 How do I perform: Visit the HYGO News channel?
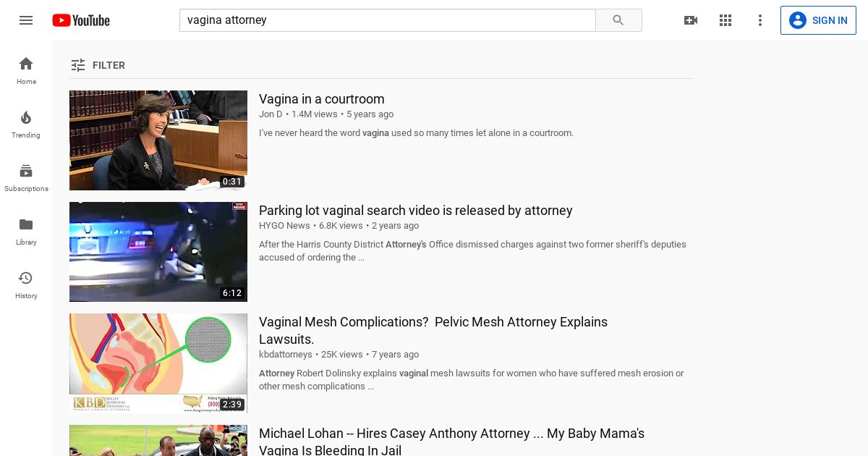pos(284,226)
